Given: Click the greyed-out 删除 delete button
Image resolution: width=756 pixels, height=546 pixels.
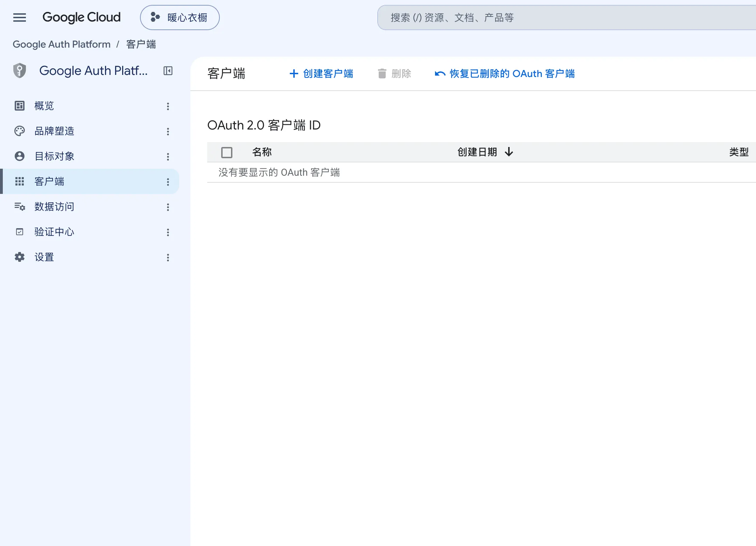Looking at the screenshot, I should tap(394, 73).
